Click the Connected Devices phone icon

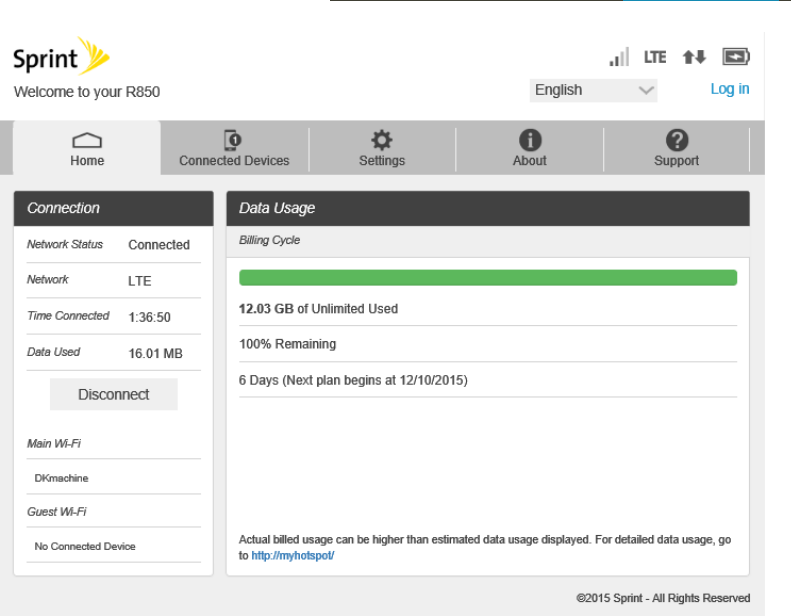pyautogui.click(x=233, y=140)
